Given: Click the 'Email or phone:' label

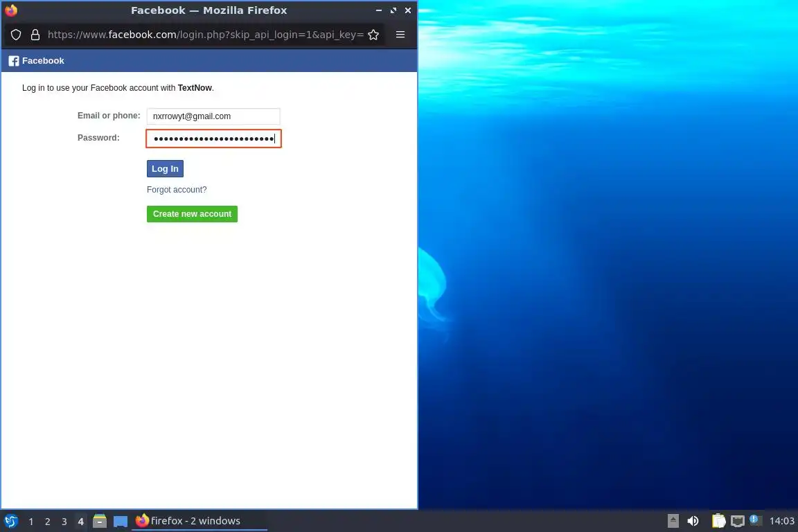Looking at the screenshot, I should coord(108,116).
